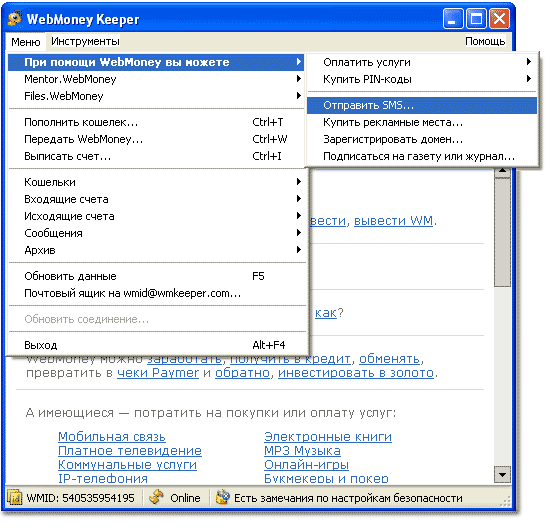The height and width of the screenshot is (530, 550).
Task: Click the WMID key icon in status bar
Action: [x=14, y=497]
